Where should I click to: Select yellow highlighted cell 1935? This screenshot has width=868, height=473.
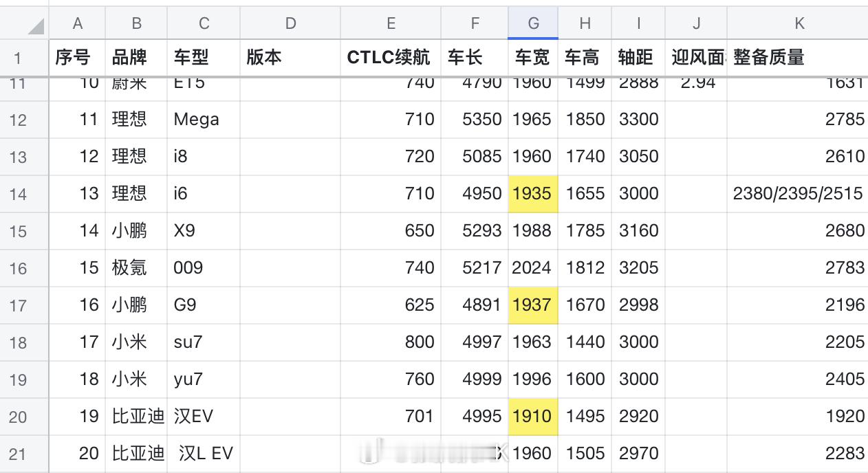pos(533,194)
